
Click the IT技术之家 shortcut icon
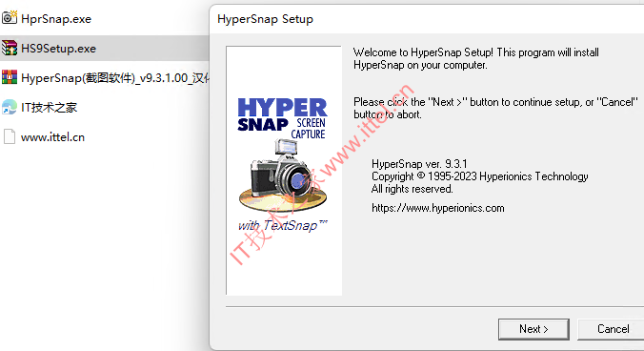pos(10,107)
